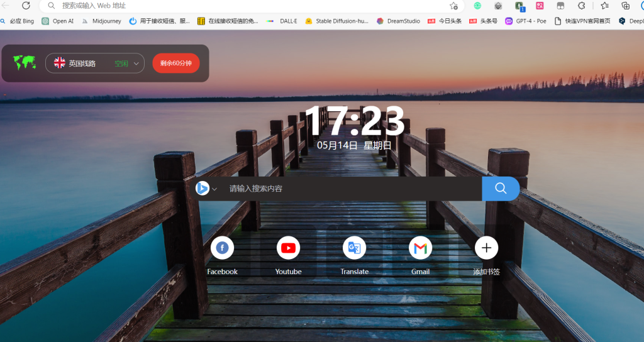Image resolution: width=644 pixels, height=342 pixels.
Task: Go back using the back arrow
Action: point(5,5)
